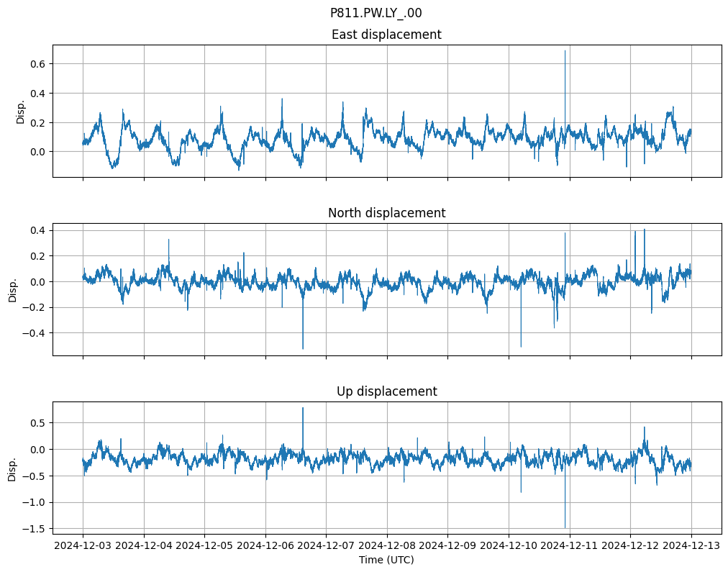The width and height of the screenshot is (728, 572).
Task: Select the North displacement plot title
Action: tap(386, 213)
